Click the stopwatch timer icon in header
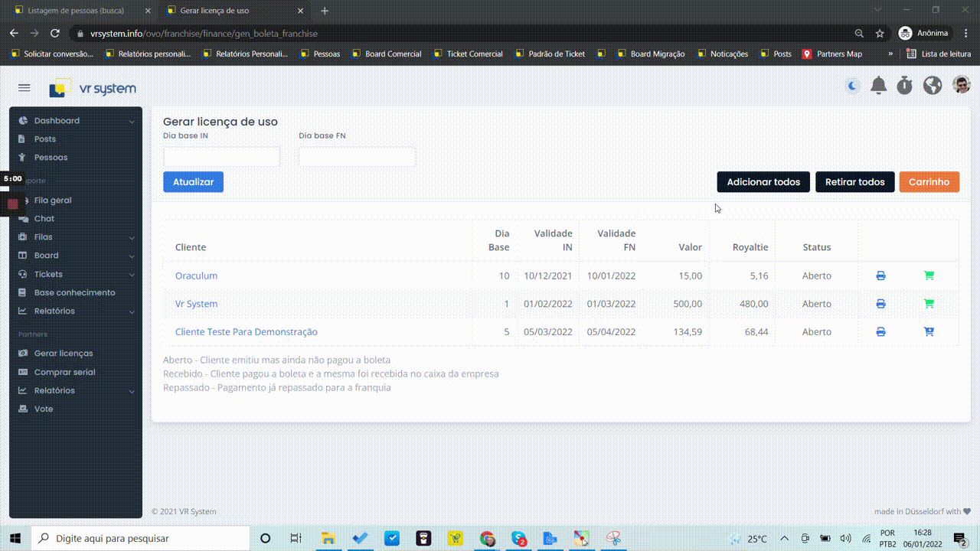 pyautogui.click(x=905, y=86)
